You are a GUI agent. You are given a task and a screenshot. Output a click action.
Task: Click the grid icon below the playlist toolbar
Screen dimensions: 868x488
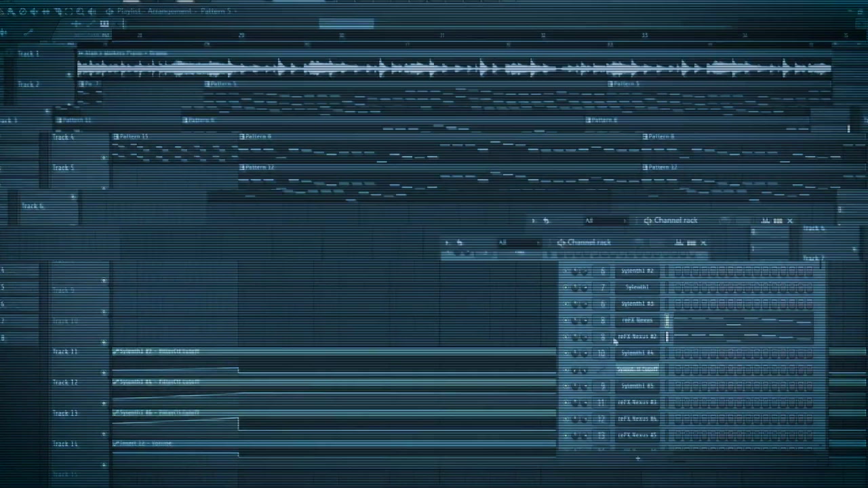tap(104, 24)
